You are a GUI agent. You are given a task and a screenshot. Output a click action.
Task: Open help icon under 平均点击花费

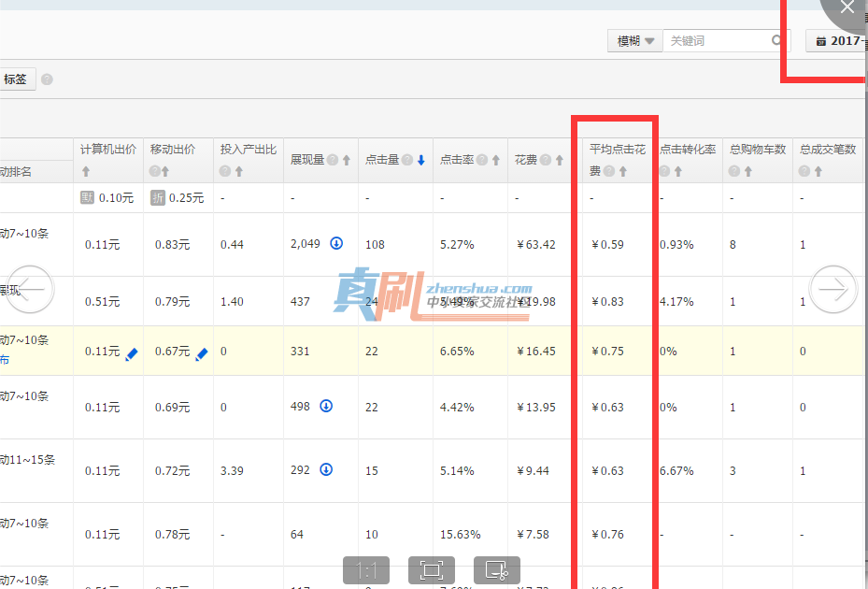(x=609, y=172)
